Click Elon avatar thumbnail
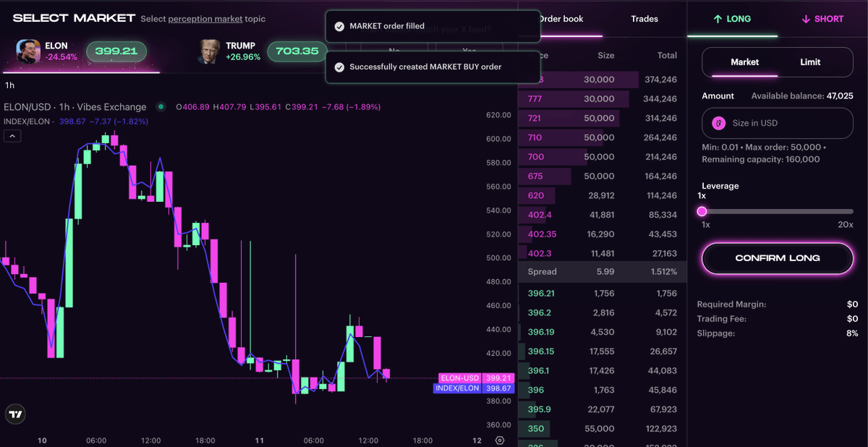 coord(28,51)
